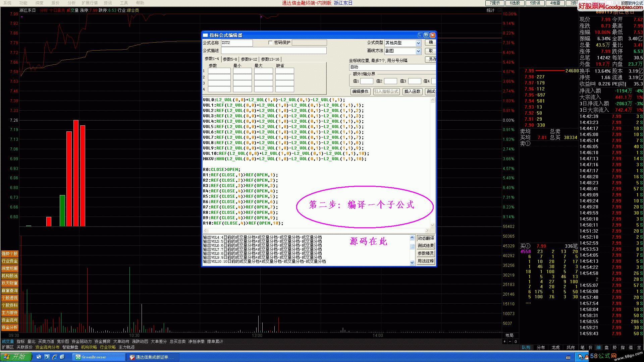Switch to GreenBrowser in the taskbar
Viewport: 644px width, 362px height.
tap(99, 357)
